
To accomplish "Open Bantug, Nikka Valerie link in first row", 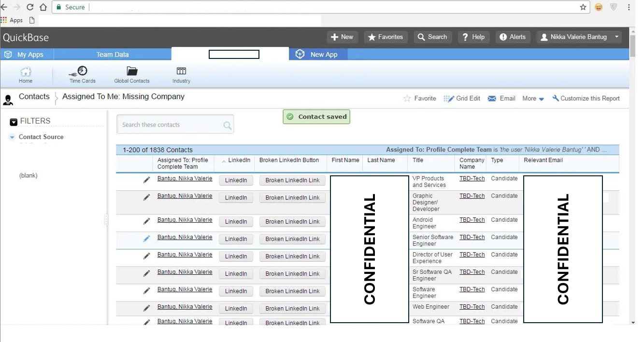I will click(x=185, y=179).
